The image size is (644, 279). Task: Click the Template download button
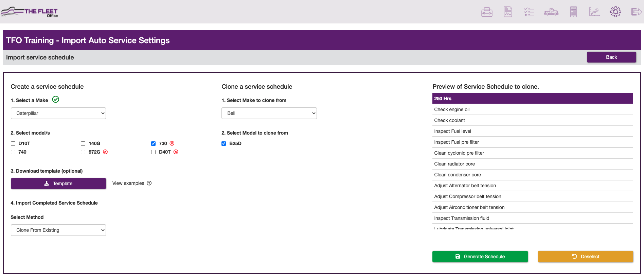58,184
